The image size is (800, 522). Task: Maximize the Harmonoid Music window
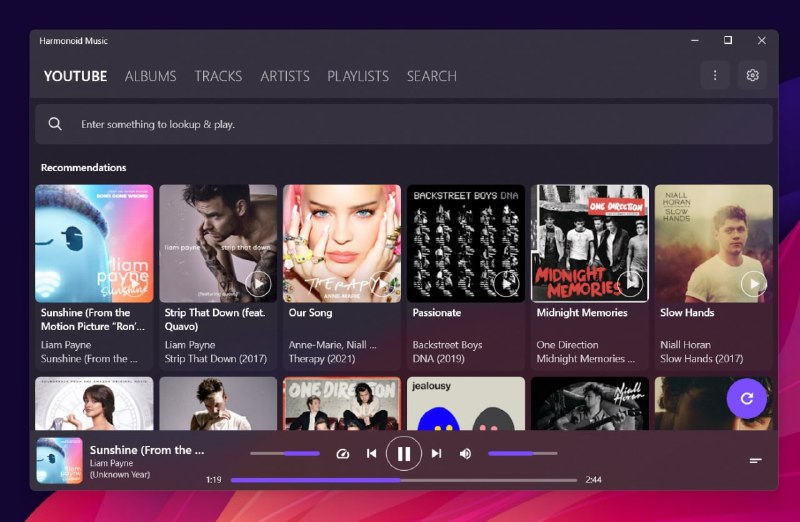coord(728,40)
